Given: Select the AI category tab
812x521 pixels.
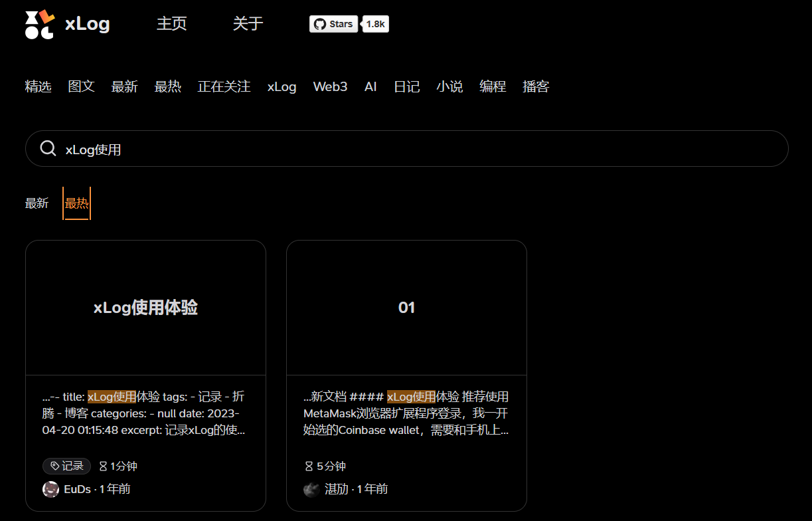Looking at the screenshot, I should click(370, 86).
